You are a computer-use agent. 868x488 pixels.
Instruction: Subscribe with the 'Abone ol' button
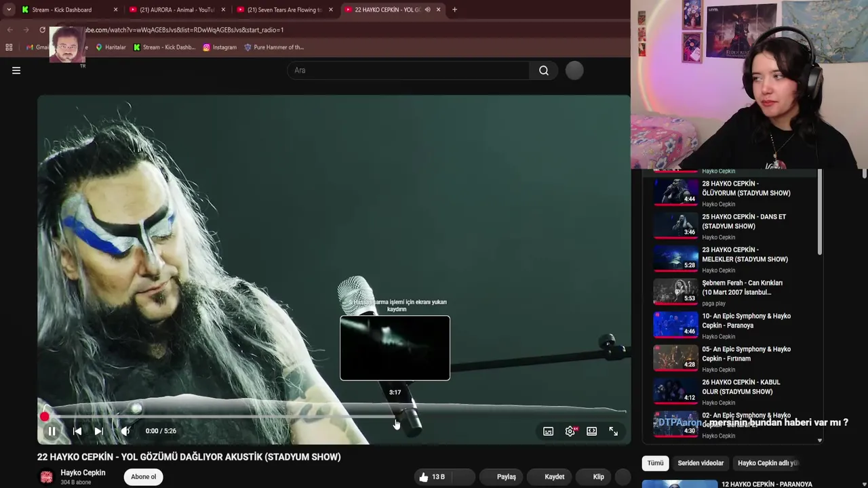144,476
